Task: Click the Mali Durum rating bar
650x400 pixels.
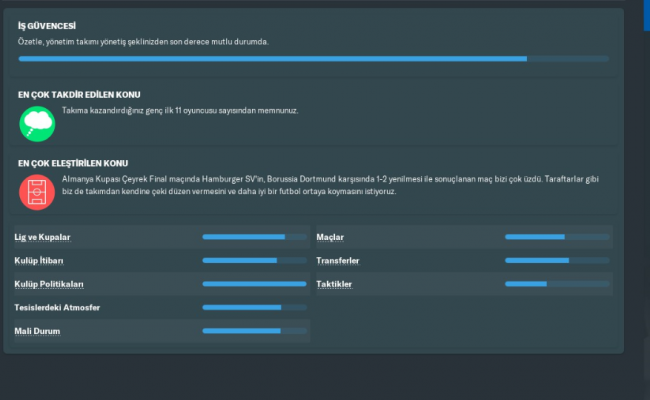Action: pos(254,330)
